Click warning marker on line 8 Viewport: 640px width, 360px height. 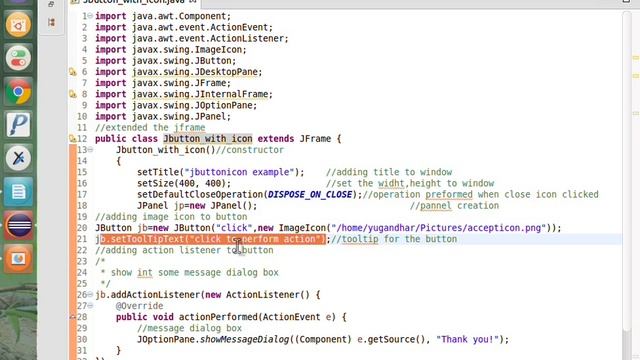[x=73, y=94]
